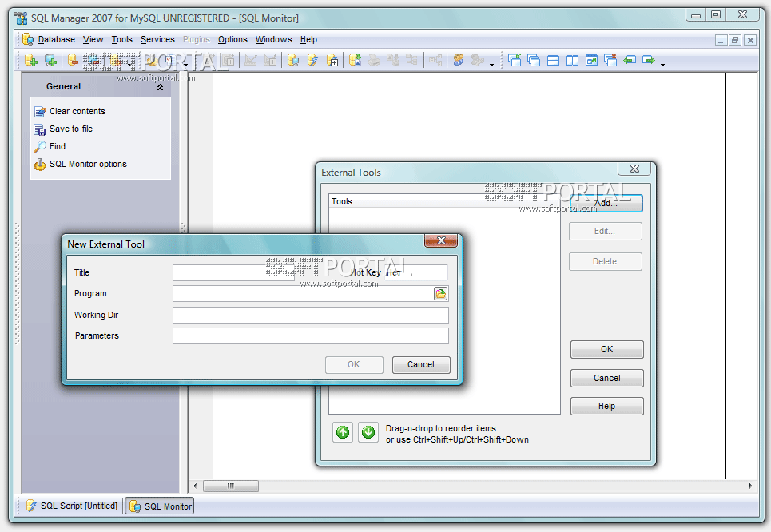Image resolution: width=771 pixels, height=532 pixels.
Task: Click the Help button in External Tools
Action: 606,406
